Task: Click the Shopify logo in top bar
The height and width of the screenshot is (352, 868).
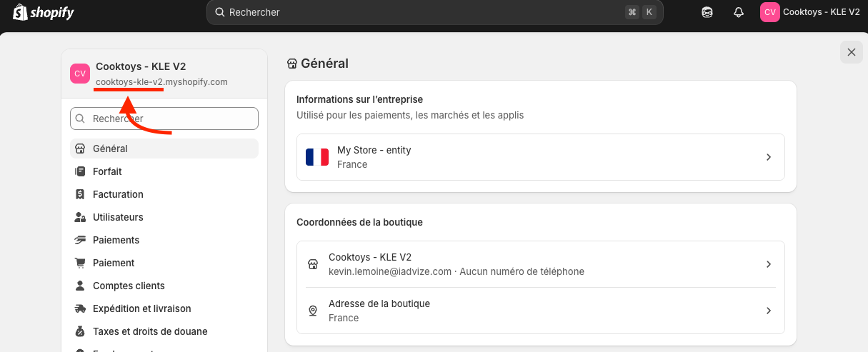Action: tap(43, 13)
